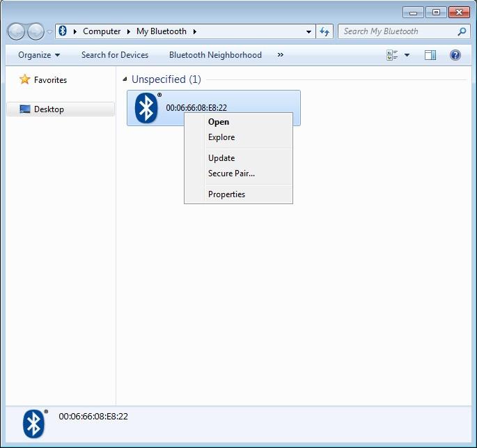477x448 pixels.
Task: Expand the arrow after the My Bluetooth breadcrumb
Action: pos(195,31)
